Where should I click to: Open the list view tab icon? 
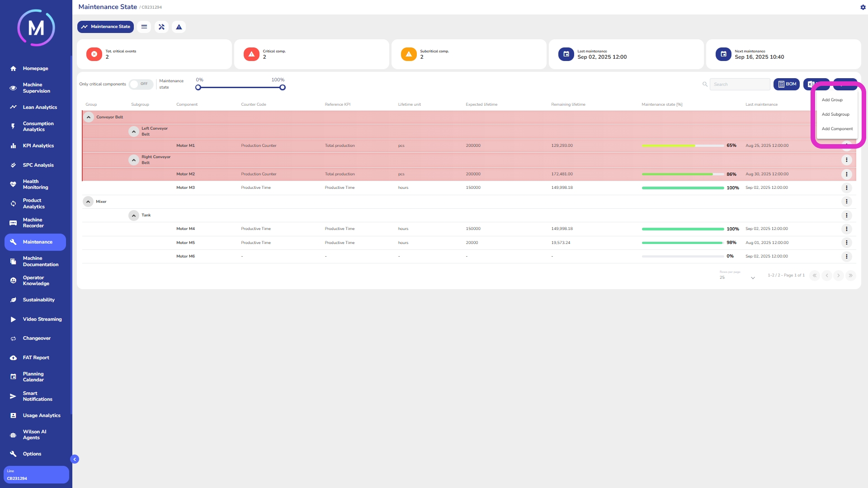point(144,27)
